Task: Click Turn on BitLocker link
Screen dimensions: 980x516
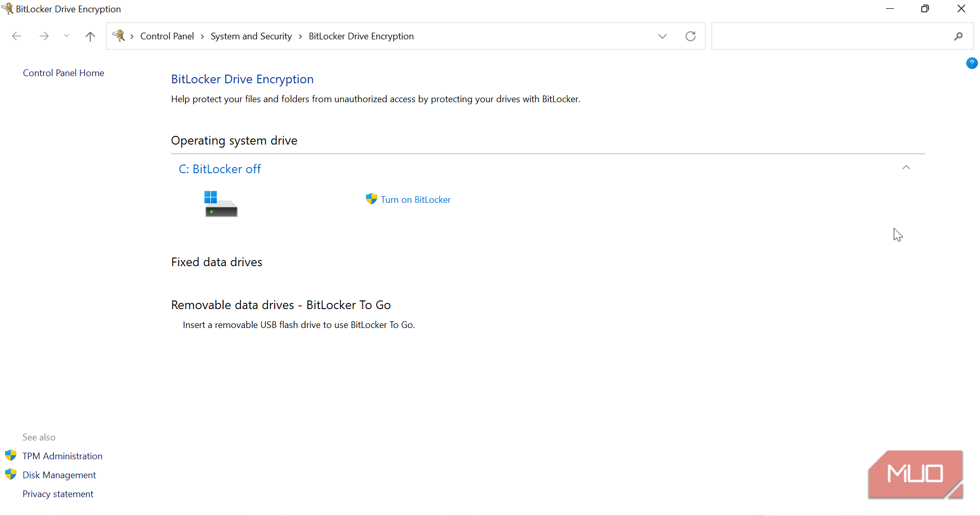Action: coord(415,200)
